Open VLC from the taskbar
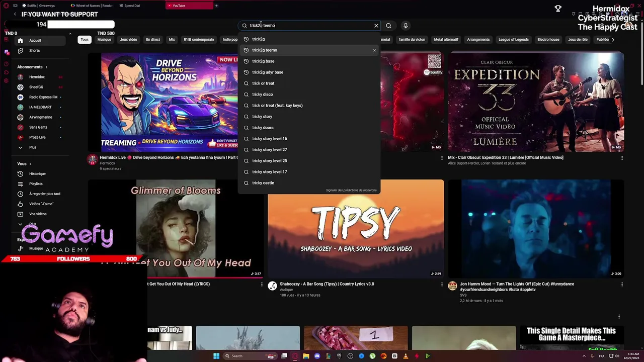644x362 pixels. click(x=406, y=356)
